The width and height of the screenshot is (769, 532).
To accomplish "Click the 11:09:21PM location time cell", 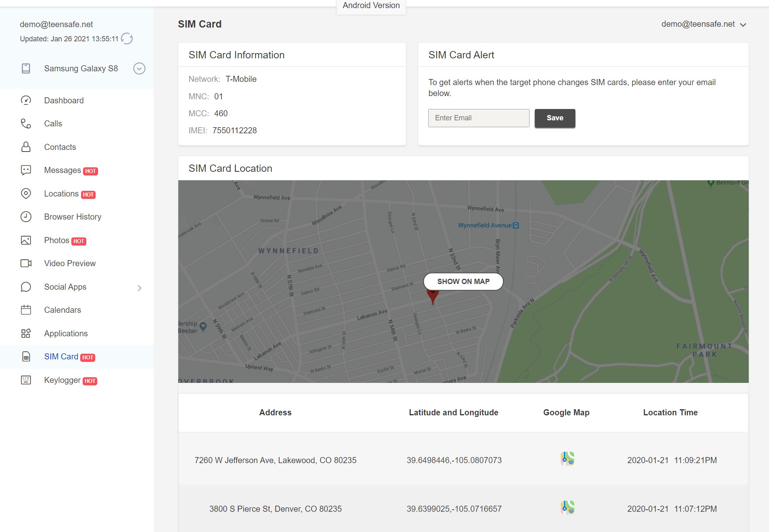I will pyautogui.click(x=672, y=460).
